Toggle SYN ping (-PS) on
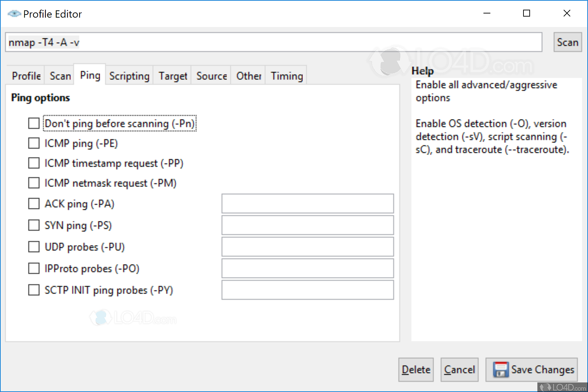 pos(33,225)
